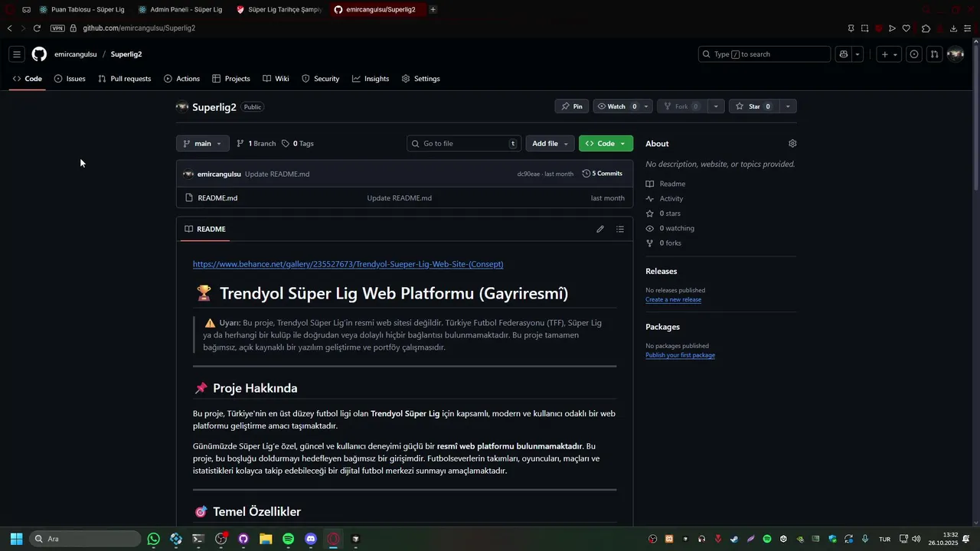Click Create a new release link
The width and height of the screenshot is (980, 551).
tap(673, 300)
